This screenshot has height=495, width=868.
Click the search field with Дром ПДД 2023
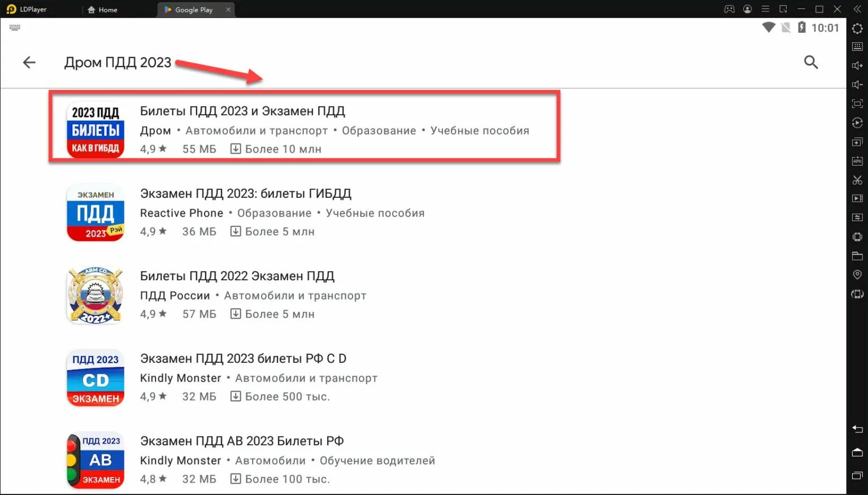point(118,62)
